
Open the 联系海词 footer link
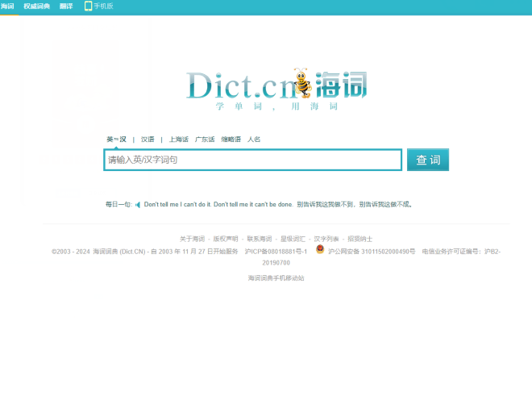pos(260,239)
